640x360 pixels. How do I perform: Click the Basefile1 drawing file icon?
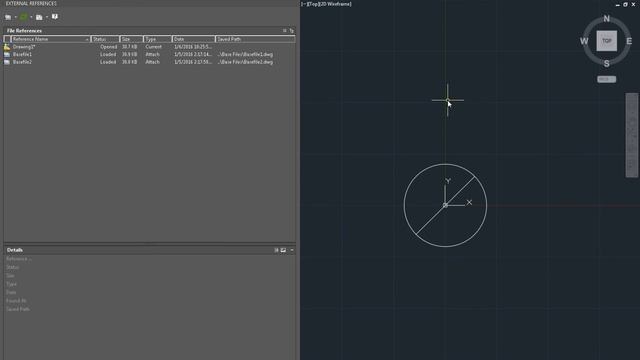7,54
